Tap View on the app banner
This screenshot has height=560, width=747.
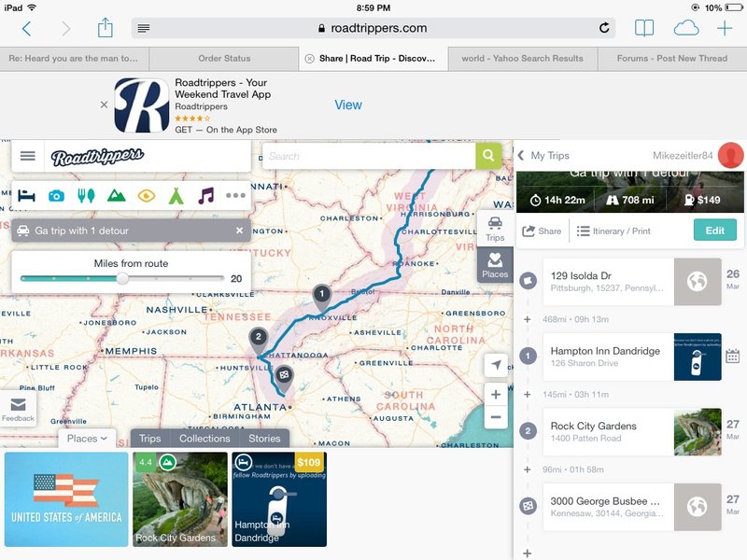pos(347,105)
